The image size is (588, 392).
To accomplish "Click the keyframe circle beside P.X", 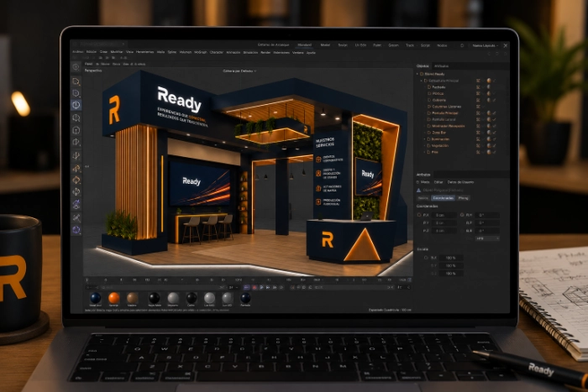I will [419, 215].
